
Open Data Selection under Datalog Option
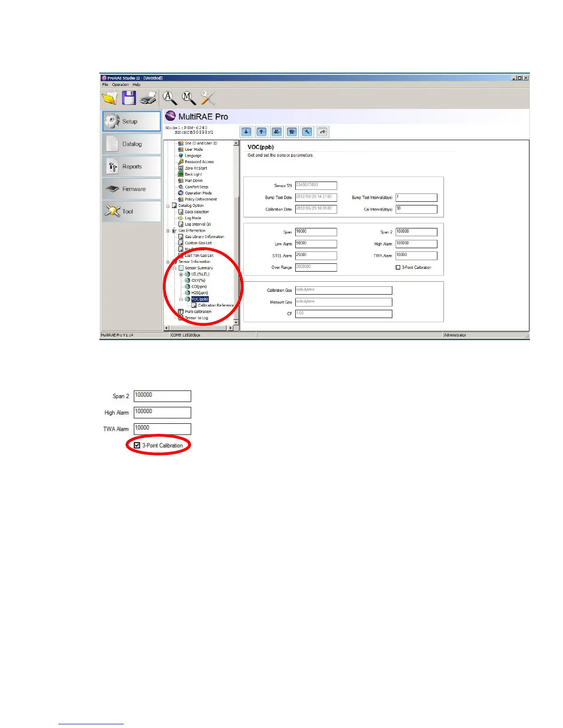coord(197,212)
